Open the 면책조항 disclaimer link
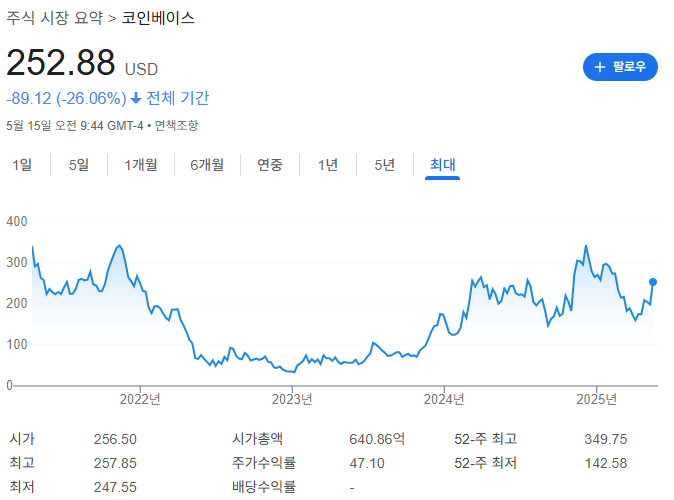 click(x=176, y=126)
